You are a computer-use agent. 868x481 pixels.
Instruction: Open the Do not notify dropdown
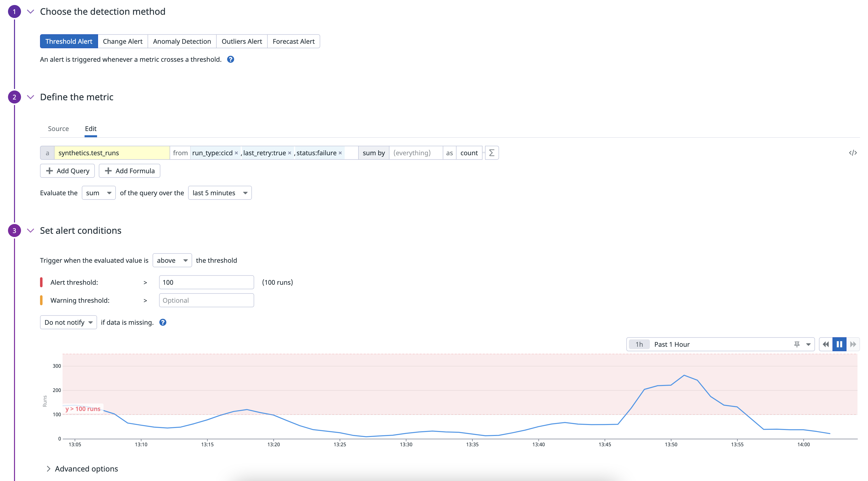point(68,322)
